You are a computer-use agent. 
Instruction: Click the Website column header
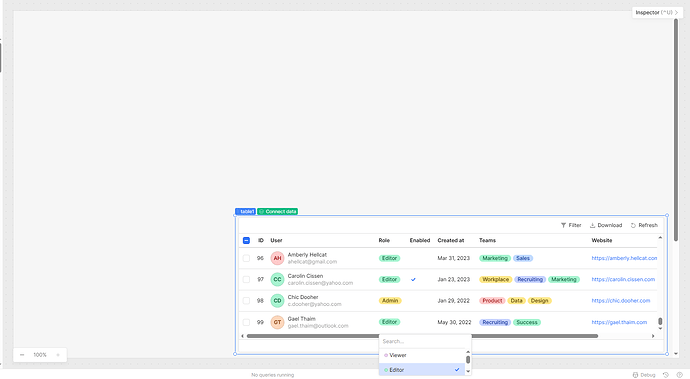tap(602, 240)
